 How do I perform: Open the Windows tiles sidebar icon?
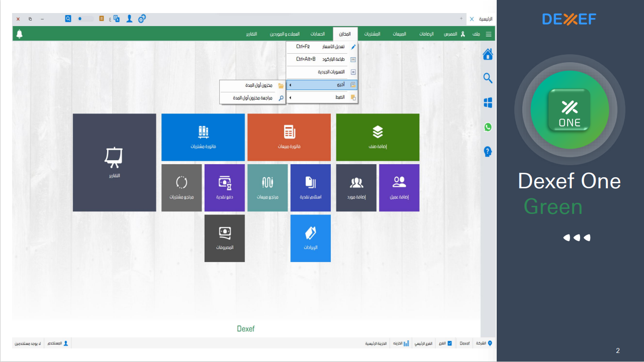(488, 102)
